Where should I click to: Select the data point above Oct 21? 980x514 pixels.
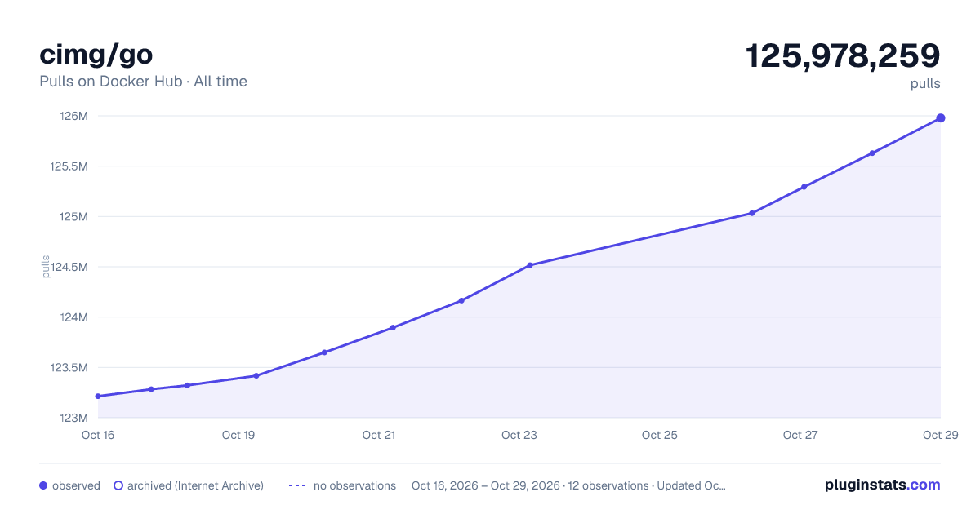(393, 328)
